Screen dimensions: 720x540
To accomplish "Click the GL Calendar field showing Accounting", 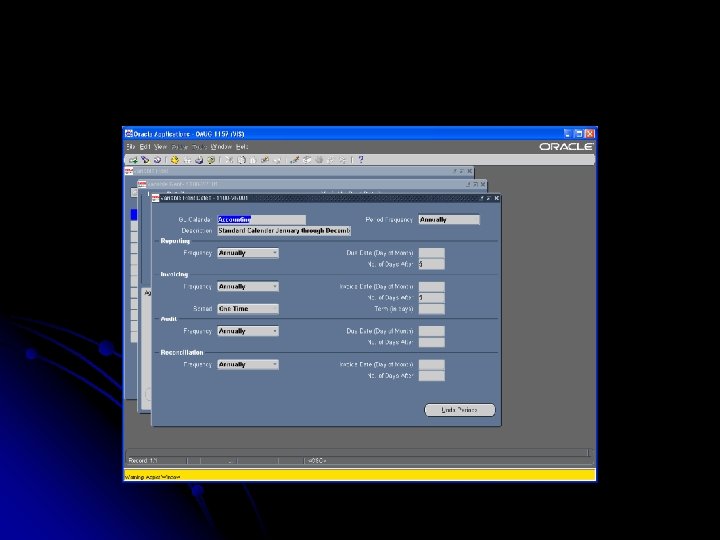I will (x=261, y=219).
